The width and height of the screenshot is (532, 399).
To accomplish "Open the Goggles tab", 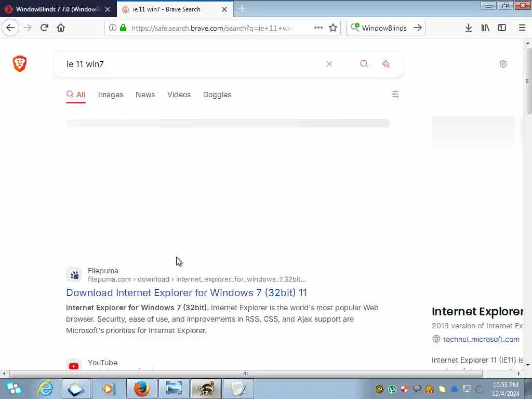I will click(217, 95).
